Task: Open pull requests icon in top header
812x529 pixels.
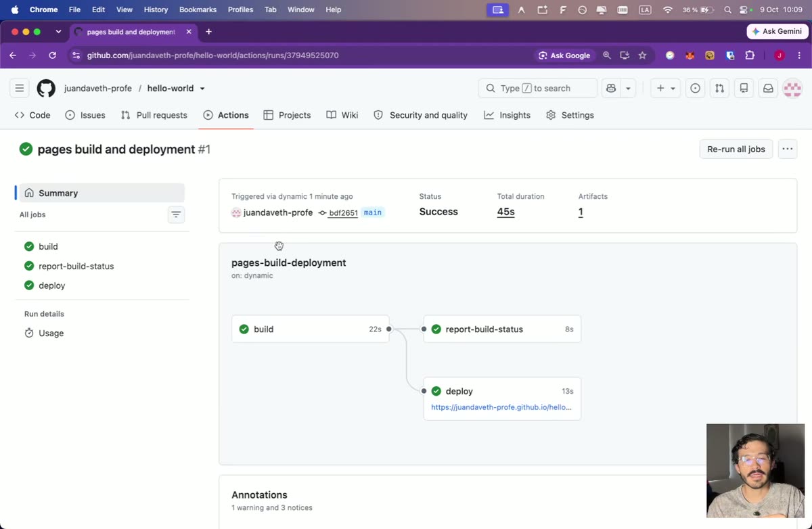Action: coord(719,88)
